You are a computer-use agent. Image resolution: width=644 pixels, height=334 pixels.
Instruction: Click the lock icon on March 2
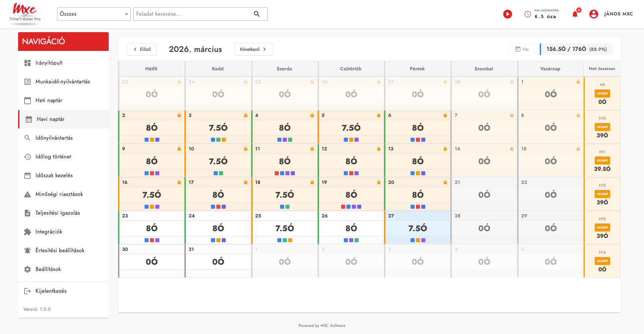179,115
